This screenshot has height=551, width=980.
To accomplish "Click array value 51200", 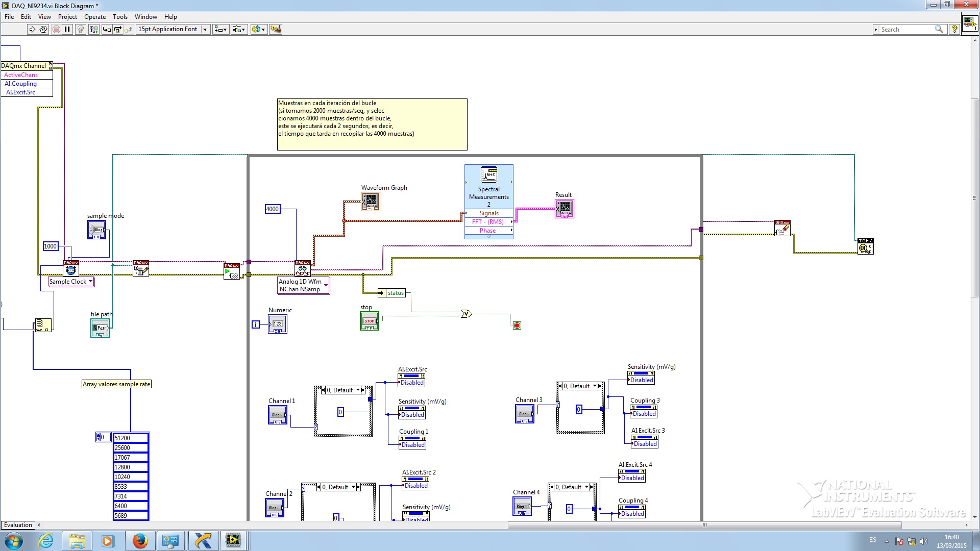I will [x=131, y=438].
